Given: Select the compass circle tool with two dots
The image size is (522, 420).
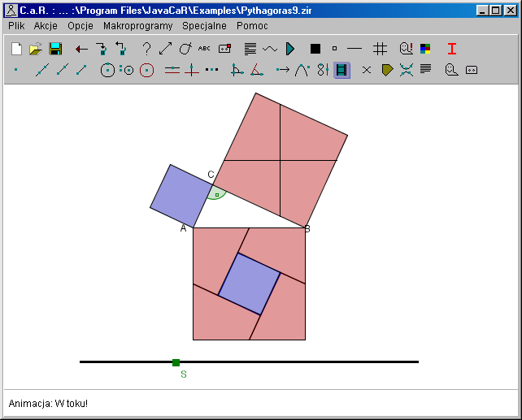Looking at the screenshot, I should tap(127, 70).
